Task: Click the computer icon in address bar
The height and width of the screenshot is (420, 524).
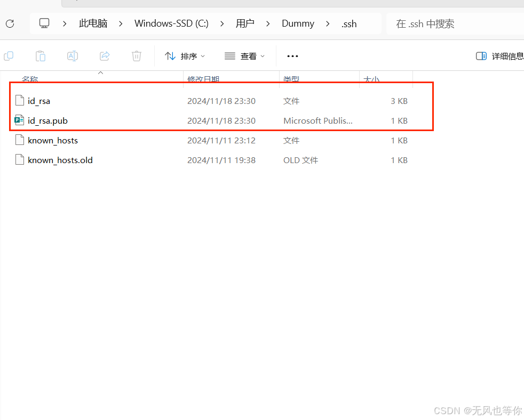Action: click(44, 23)
